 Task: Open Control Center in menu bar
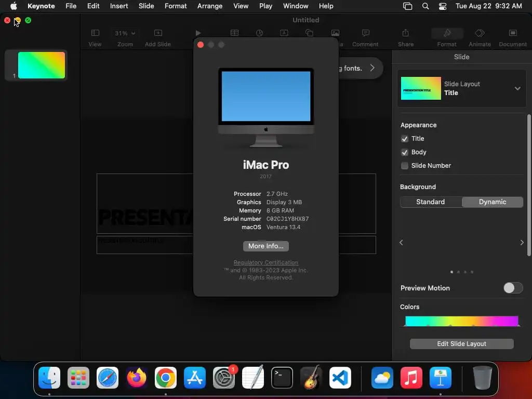click(x=443, y=6)
